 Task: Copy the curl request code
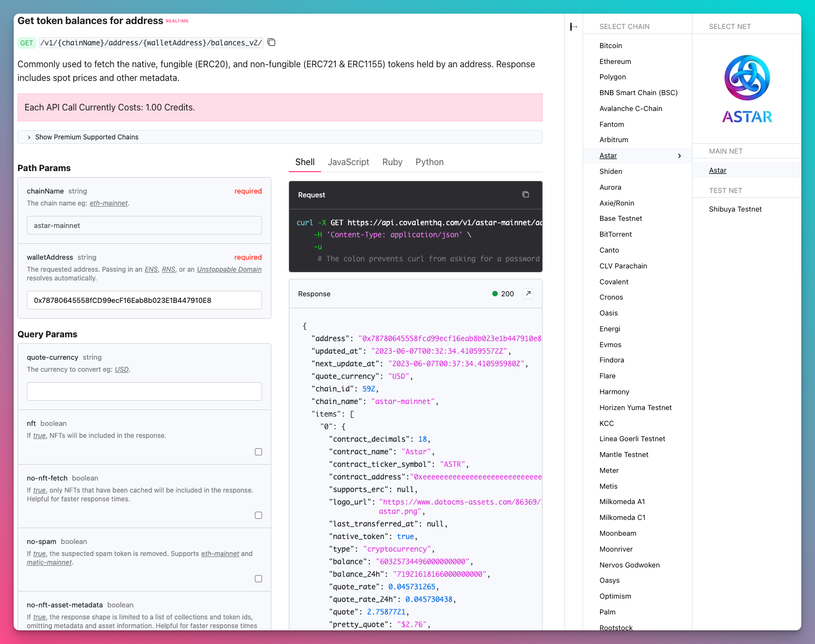pyautogui.click(x=526, y=195)
